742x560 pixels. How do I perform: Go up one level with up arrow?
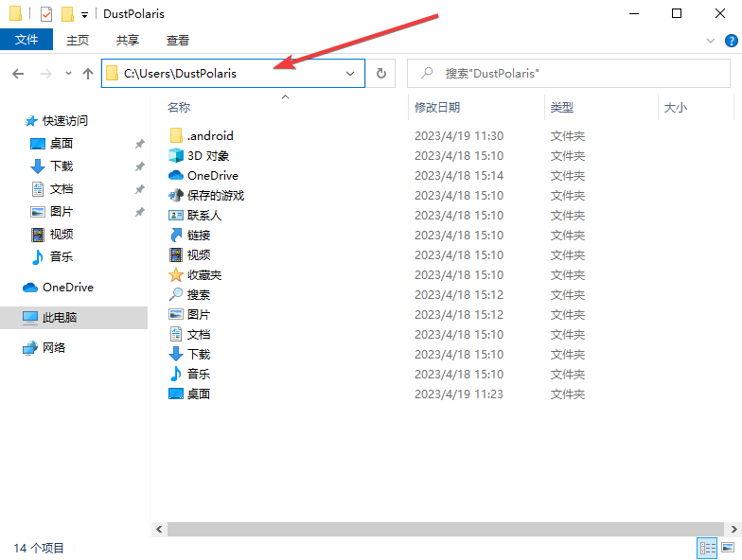[87, 74]
